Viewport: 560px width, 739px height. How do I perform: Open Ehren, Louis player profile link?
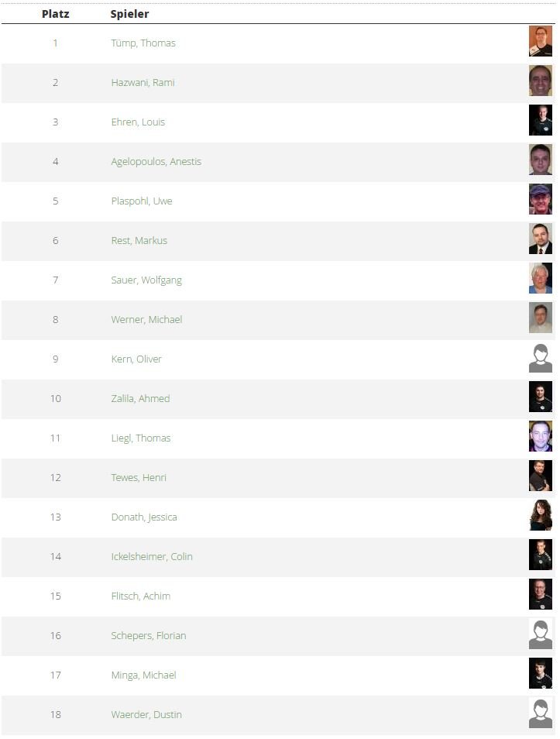pyautogui.click(x=138, y=122)
